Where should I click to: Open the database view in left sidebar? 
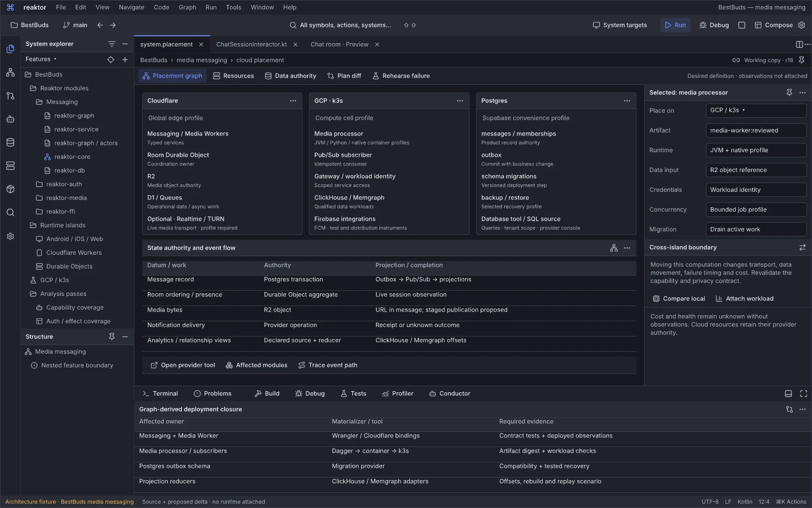[10, 143]
